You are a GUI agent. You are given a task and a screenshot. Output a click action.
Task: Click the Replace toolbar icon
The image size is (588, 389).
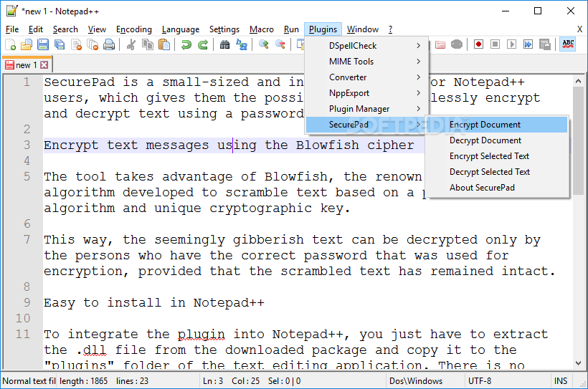pos(241,44)
